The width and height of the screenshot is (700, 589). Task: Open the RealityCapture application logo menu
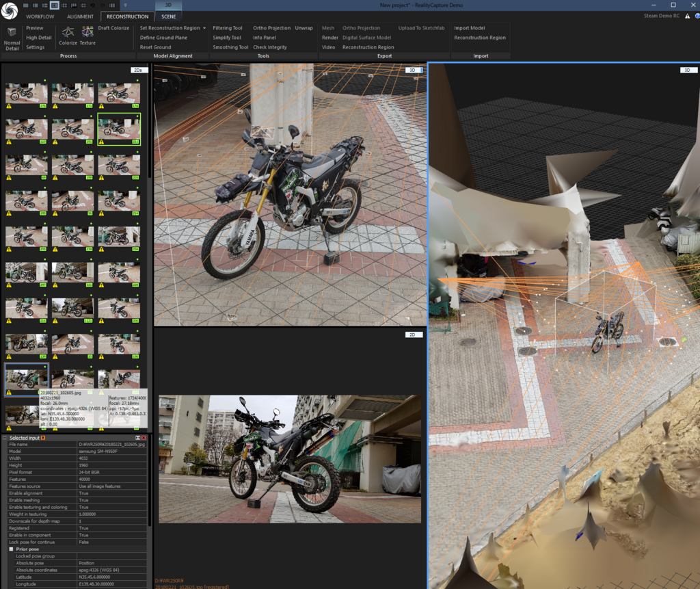(10, 10)
